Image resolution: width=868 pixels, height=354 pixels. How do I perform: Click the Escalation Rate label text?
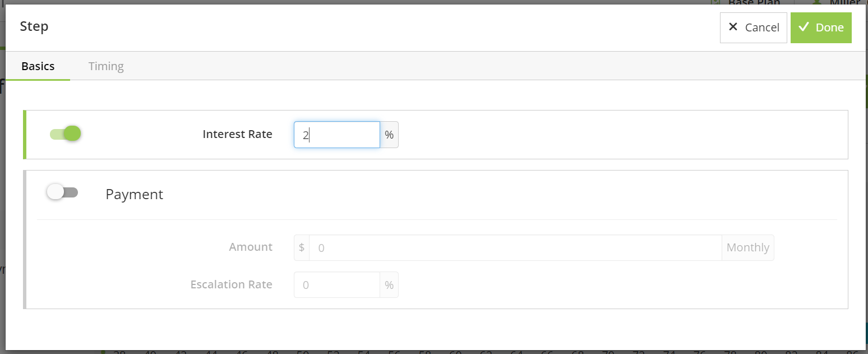[x=231, y=284]
